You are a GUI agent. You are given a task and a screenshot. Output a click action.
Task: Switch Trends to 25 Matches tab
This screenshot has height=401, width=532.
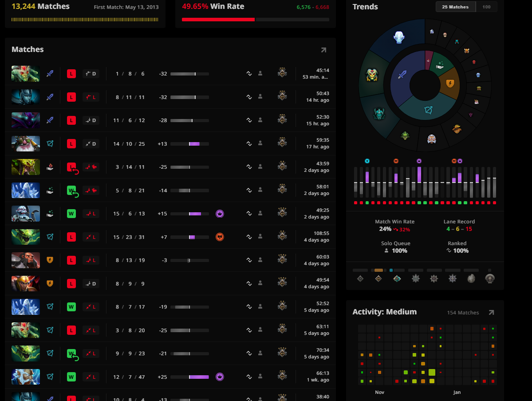455,7
